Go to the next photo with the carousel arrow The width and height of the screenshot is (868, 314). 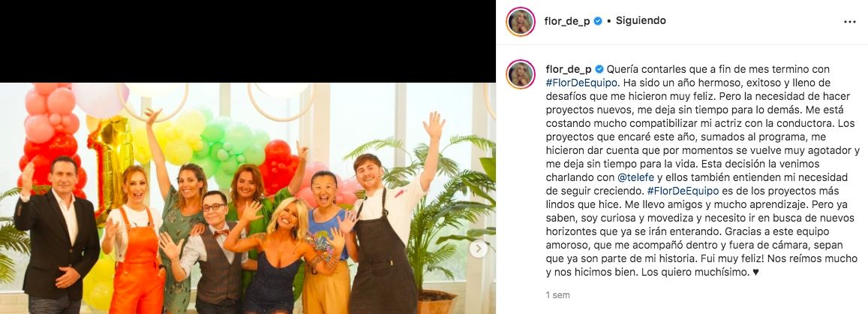point(479,249)
